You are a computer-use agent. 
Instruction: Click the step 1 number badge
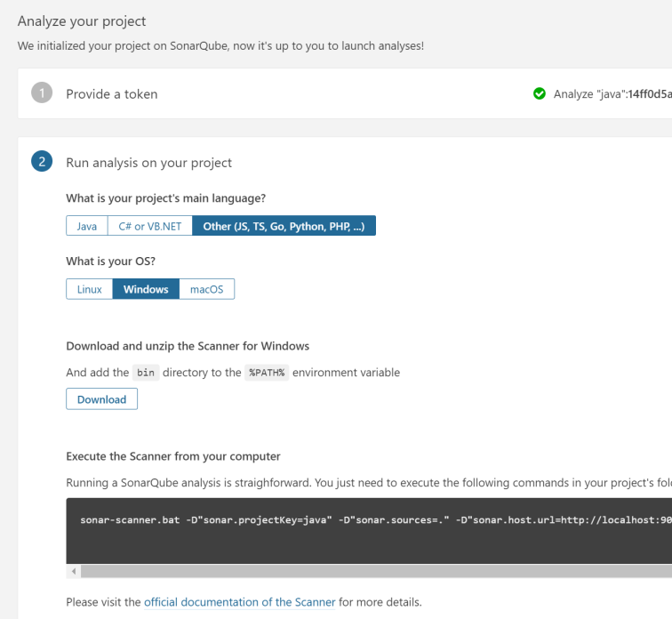tap(42, 93)
